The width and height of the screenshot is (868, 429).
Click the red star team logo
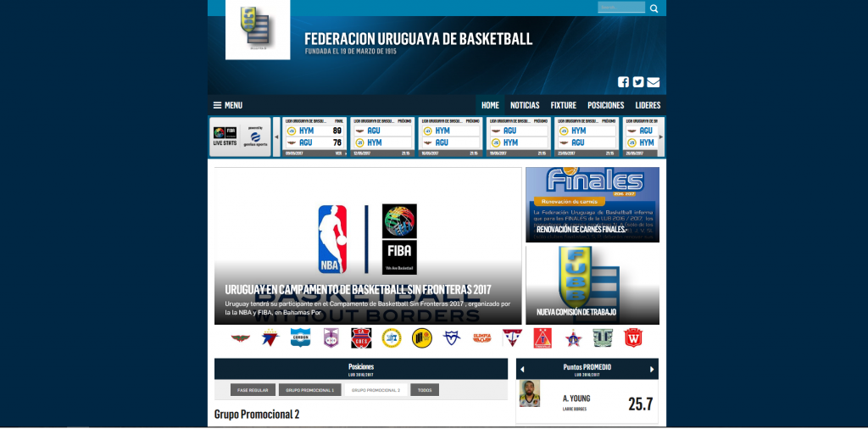pos(573,337)
